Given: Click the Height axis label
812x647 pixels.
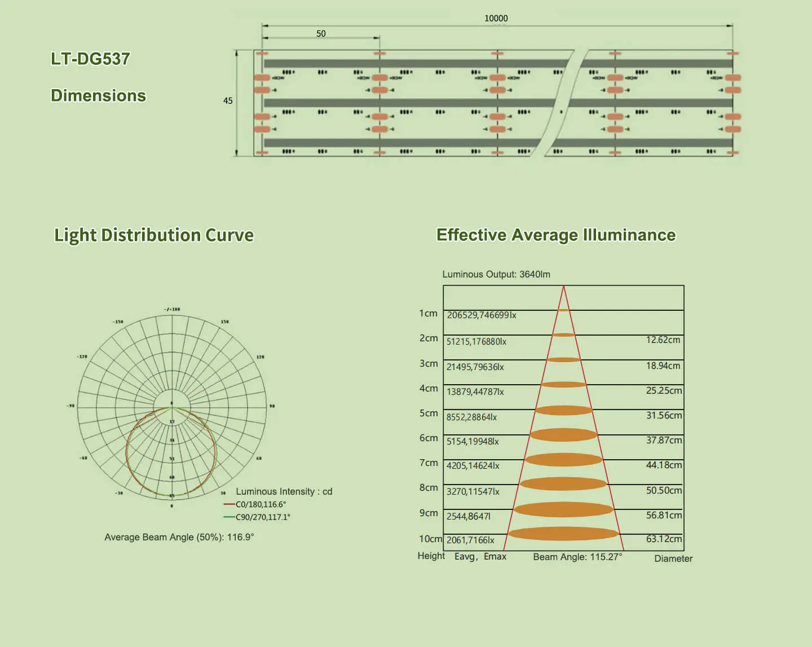Looking at the screenshot, I should (431, 556).
